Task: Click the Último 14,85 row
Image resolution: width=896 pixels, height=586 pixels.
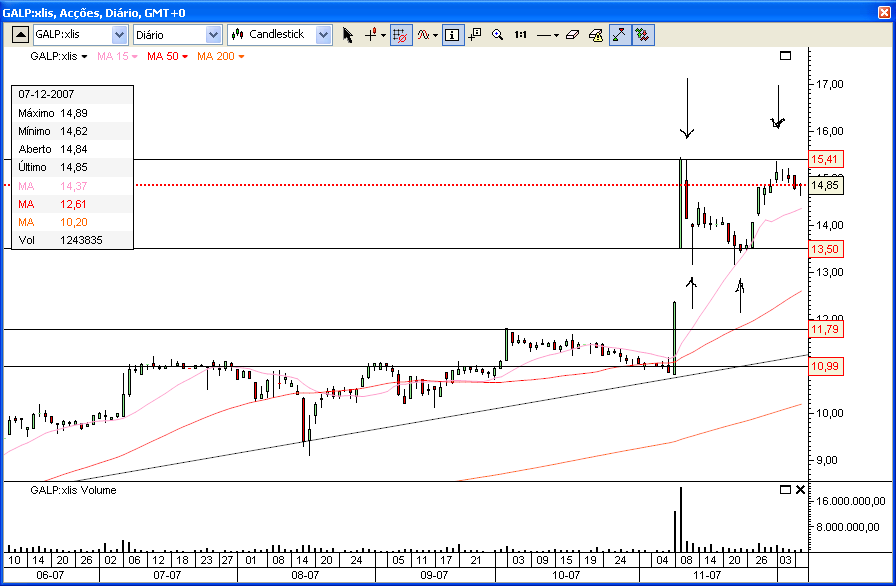Action: pyautogui.click(x=73, y=167)
